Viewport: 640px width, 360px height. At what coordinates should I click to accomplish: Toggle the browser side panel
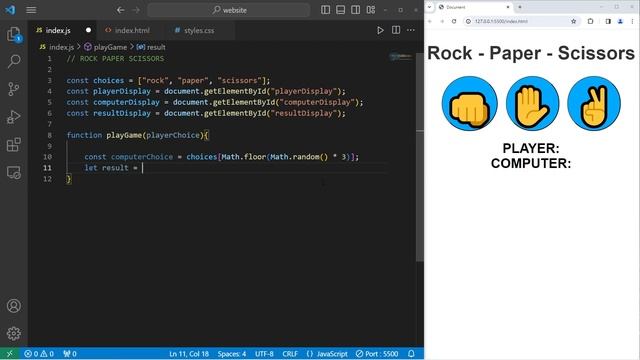608,21
